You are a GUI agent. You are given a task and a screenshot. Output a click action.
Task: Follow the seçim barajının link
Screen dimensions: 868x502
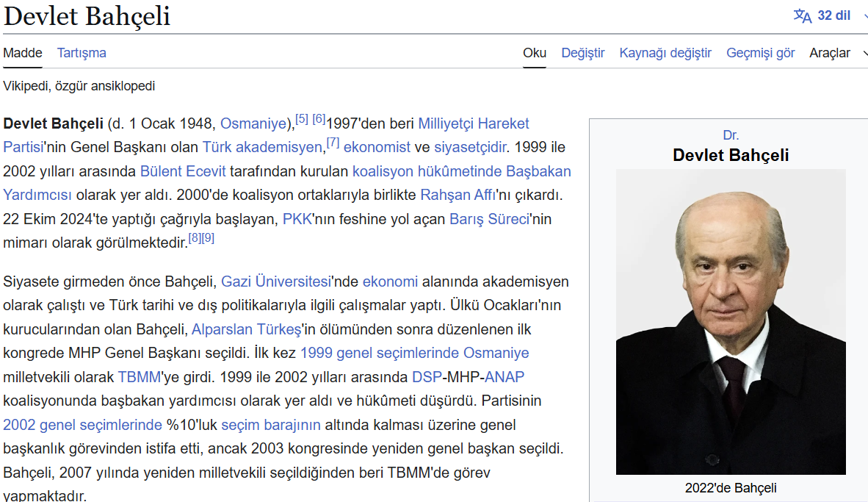[271, 425]
